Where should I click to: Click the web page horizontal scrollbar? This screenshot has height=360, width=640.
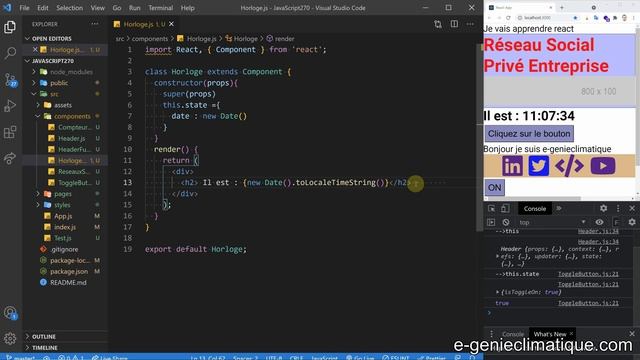[x=532, y=198]
